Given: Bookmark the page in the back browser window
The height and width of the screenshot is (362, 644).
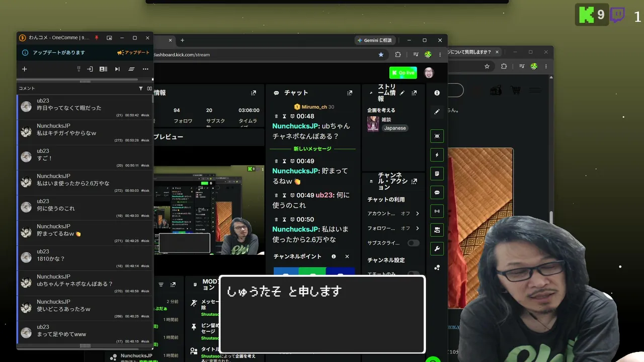Looking at the screenshot, I should [487, 66].
